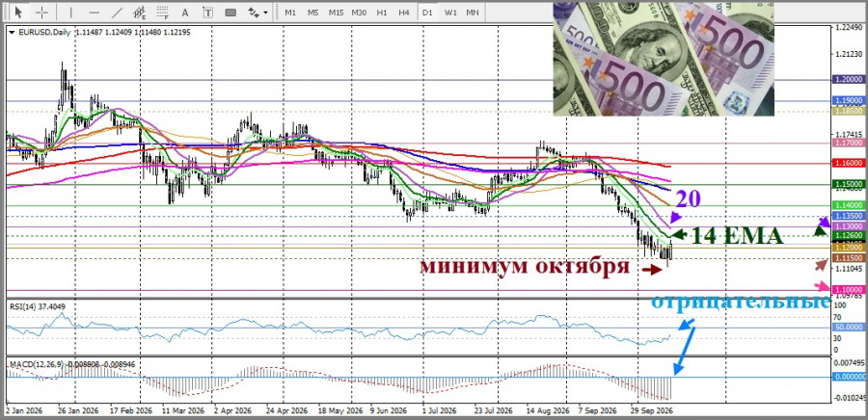Viewport: 868px width, 420px height.
Task: Choose the rectangle shape tool
Action: [x=231, y=12]
